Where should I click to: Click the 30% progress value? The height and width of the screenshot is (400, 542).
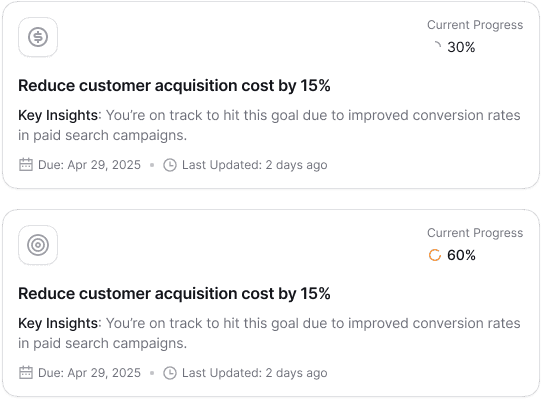point(461,47)
